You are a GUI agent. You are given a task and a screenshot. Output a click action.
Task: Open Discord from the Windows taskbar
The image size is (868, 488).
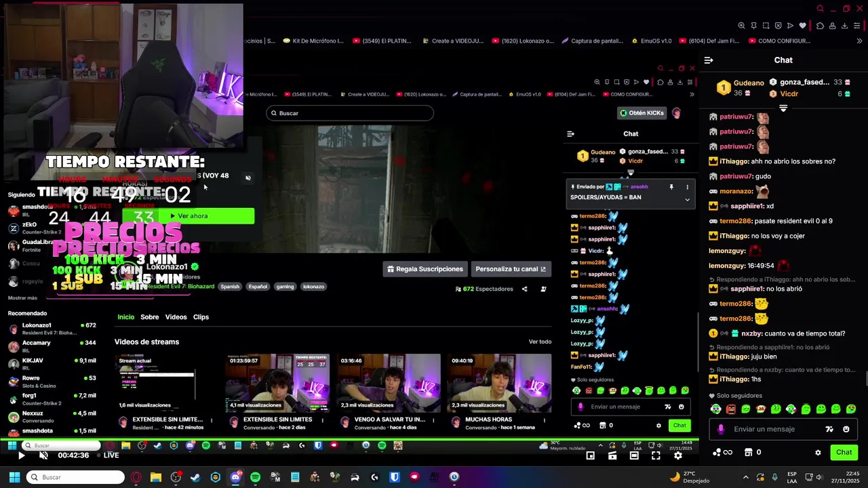235,477
